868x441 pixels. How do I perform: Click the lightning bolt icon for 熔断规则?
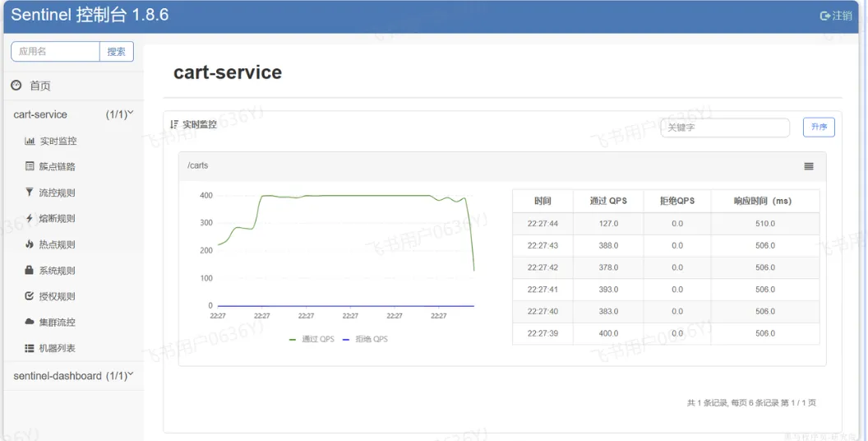[x=30, y=218]
